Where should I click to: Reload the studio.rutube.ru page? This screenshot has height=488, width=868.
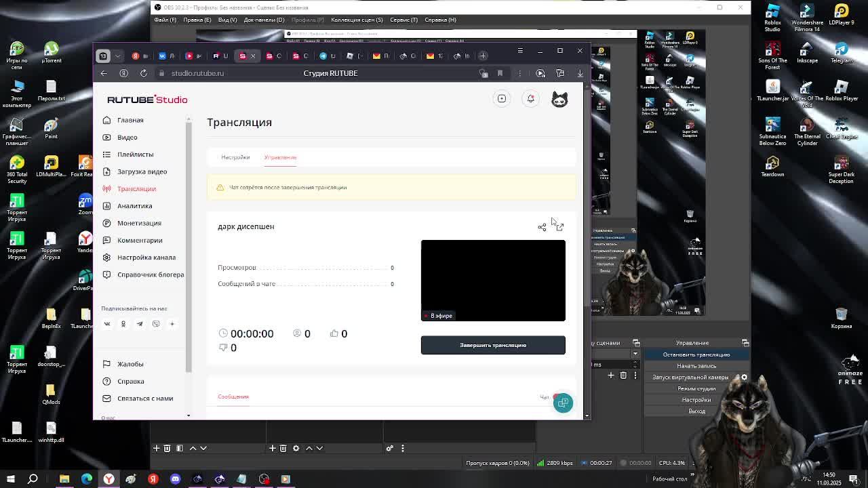pos(144,73)
